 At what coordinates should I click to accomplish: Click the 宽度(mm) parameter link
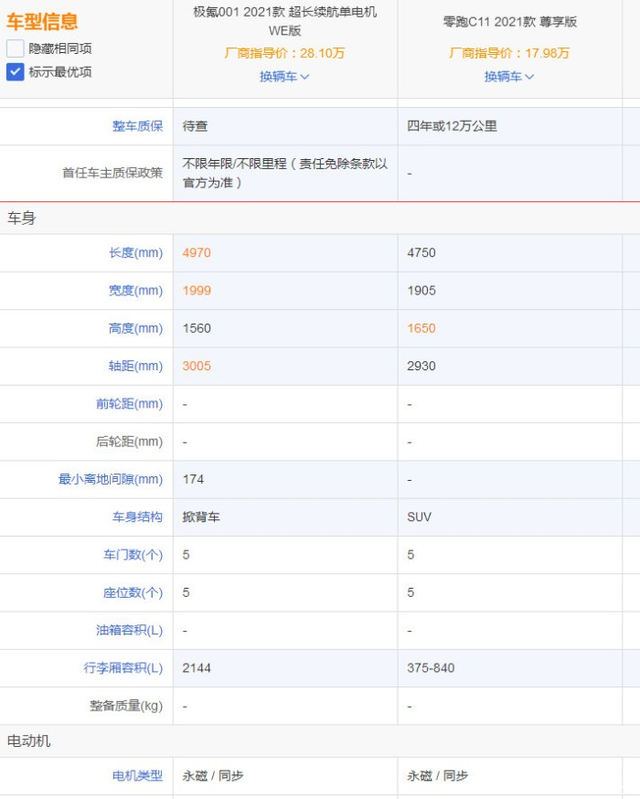tap(136, 290)
